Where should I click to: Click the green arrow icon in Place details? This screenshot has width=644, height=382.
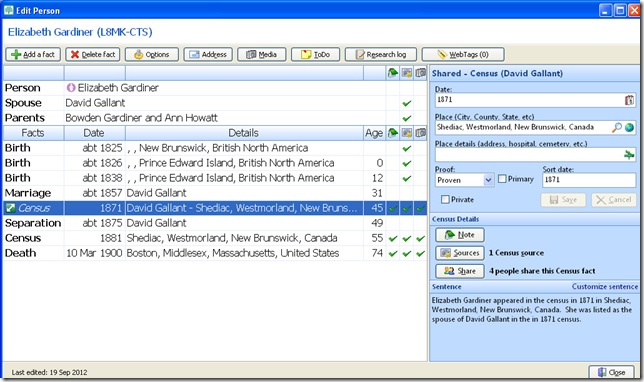pyautogui.click(x=629, y=155)
